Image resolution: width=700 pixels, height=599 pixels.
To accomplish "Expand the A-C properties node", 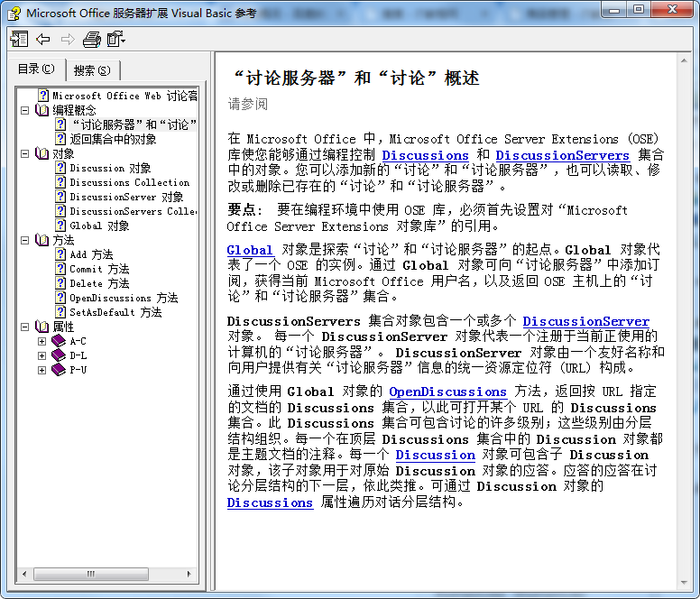I will (x=41, y=341).
